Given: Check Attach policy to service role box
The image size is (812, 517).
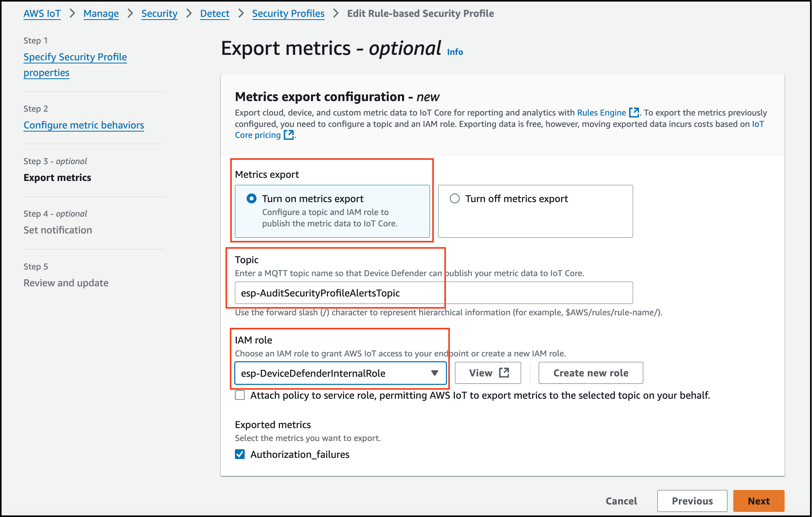Looking at the screenshot, I should click(x=240, y=395).
